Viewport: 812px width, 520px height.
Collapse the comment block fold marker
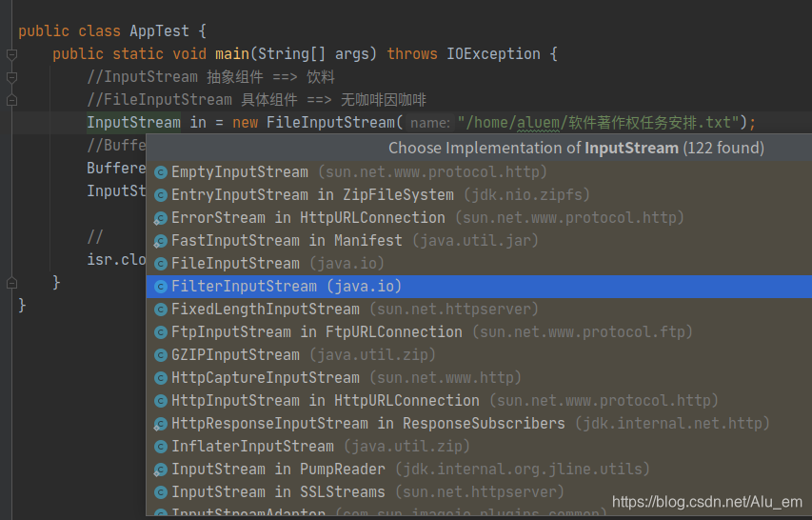[12, 77]
